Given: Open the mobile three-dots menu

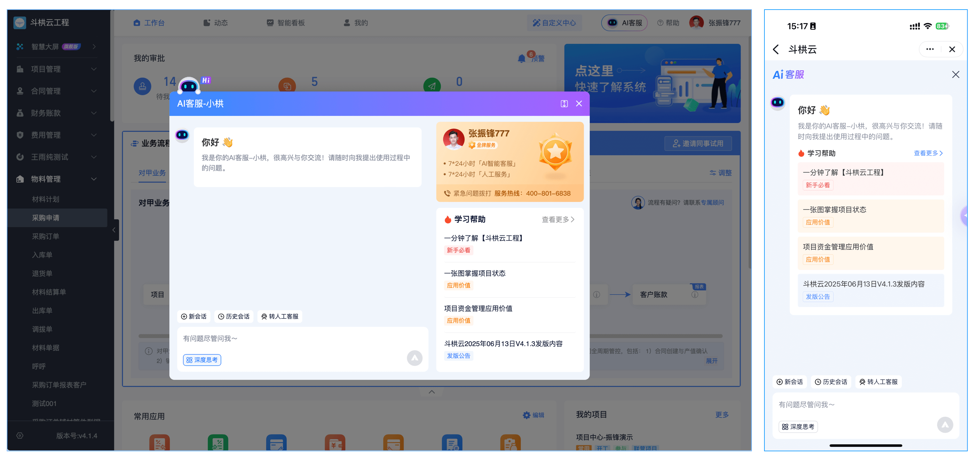Looking at the screenshot, I should [930, 50].
